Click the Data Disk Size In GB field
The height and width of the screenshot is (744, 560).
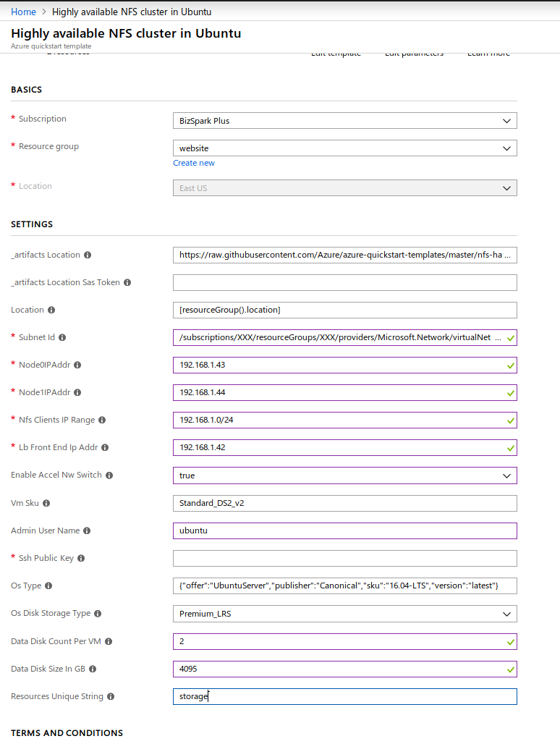[344, 669]
